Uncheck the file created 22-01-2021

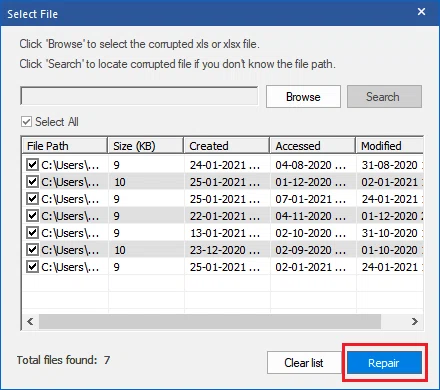click(32, 216)
